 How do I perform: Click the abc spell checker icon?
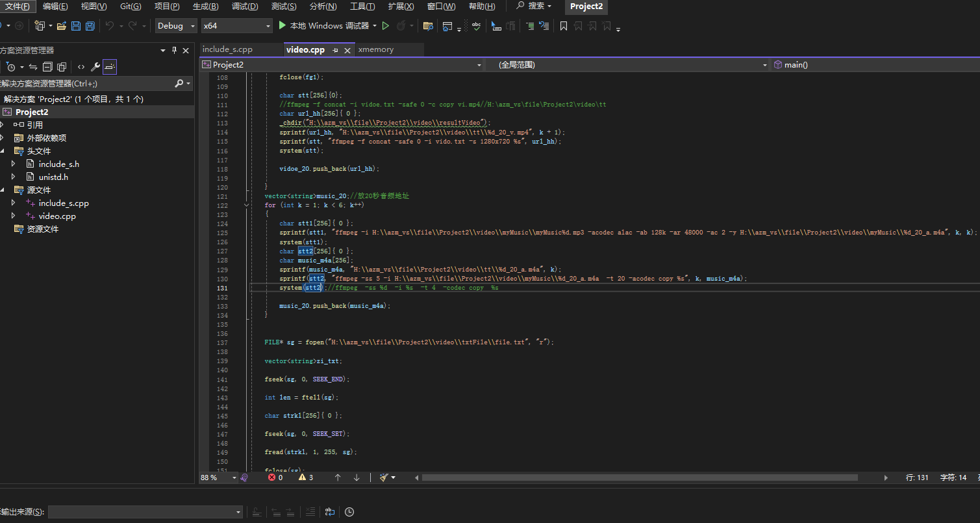click(477, 26)
